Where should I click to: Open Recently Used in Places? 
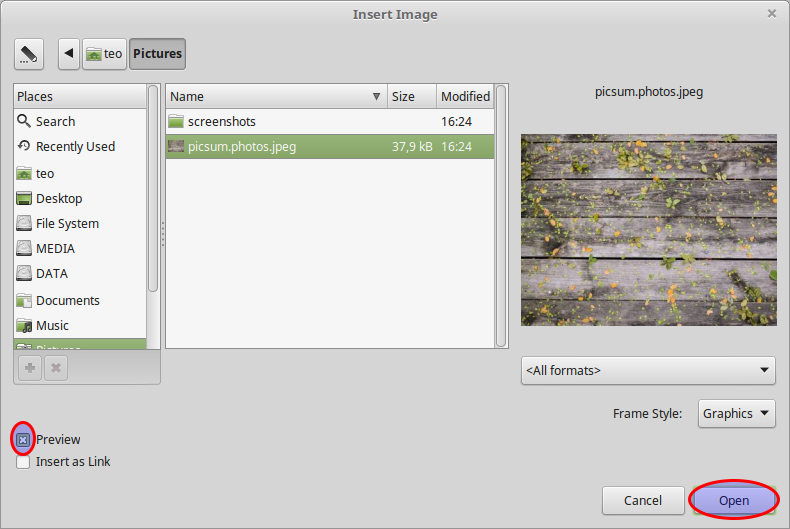coord(75,146)
